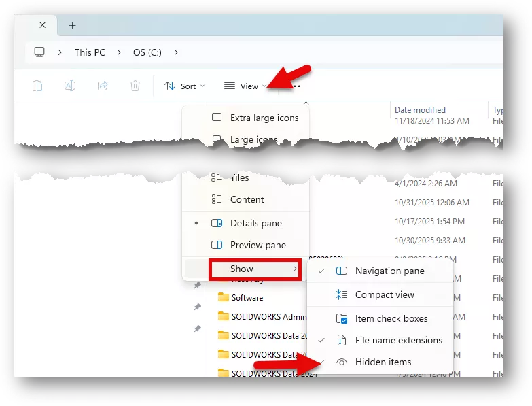
Task: Select the 10/17/2025 1:54 PM date cell
Action: point(429,222)
